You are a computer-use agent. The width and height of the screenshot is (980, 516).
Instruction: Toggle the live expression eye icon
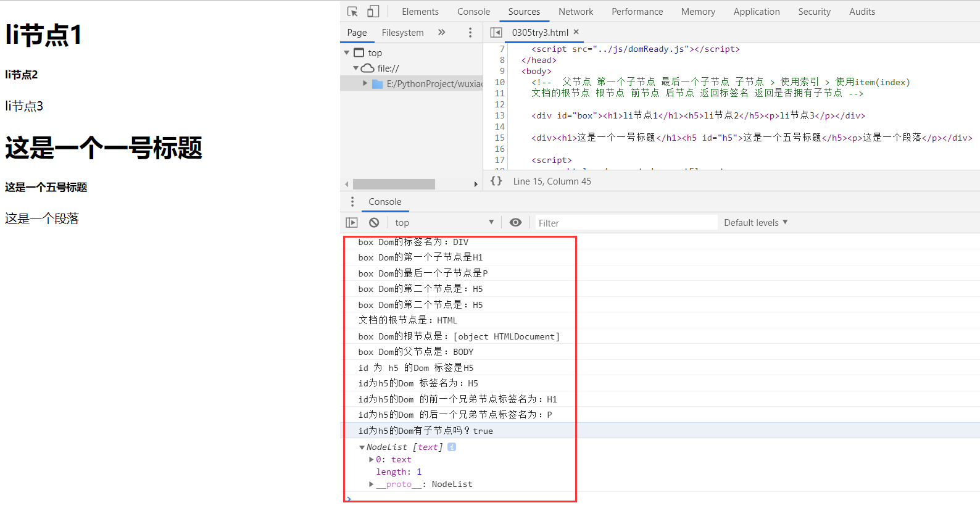tap(515, 223)
